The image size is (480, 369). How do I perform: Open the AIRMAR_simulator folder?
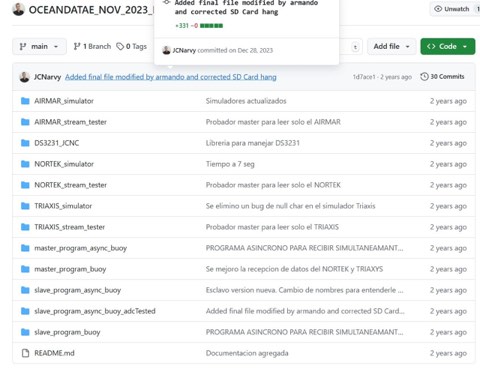tap(64, 101)
